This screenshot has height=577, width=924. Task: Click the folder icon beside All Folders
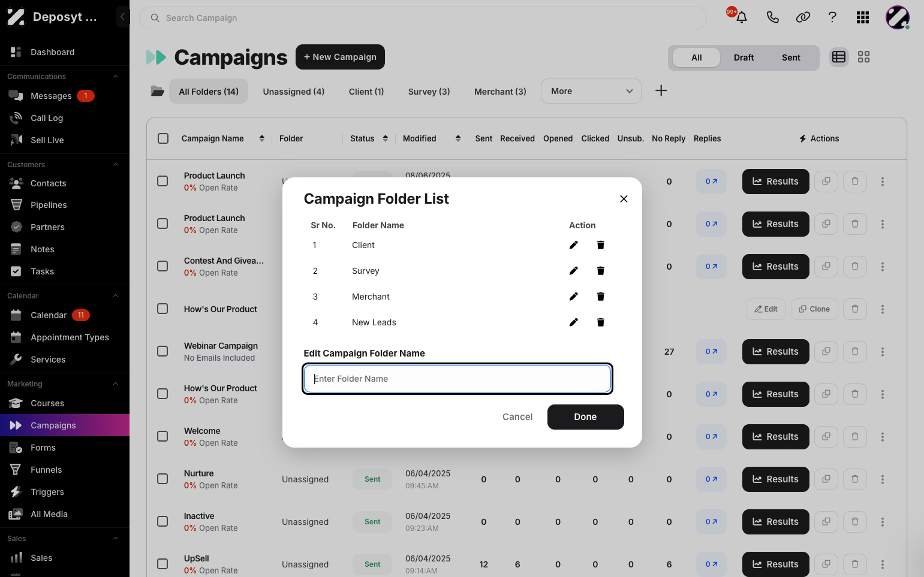[157, 91]
